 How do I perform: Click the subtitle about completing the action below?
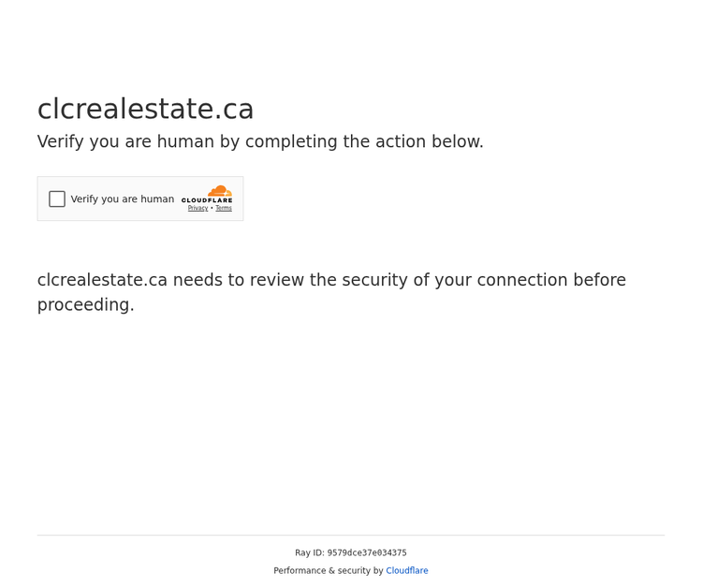click(x=260, y=141)
